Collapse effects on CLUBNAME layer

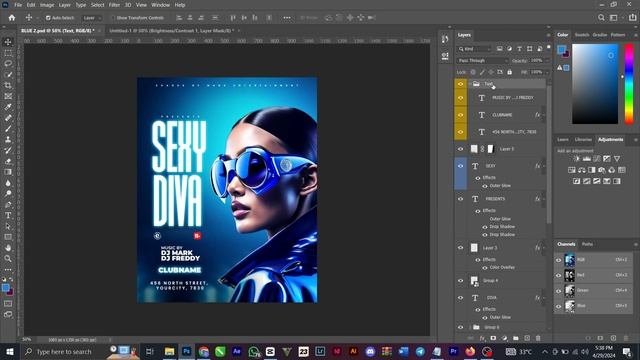[x=543, y=115]
